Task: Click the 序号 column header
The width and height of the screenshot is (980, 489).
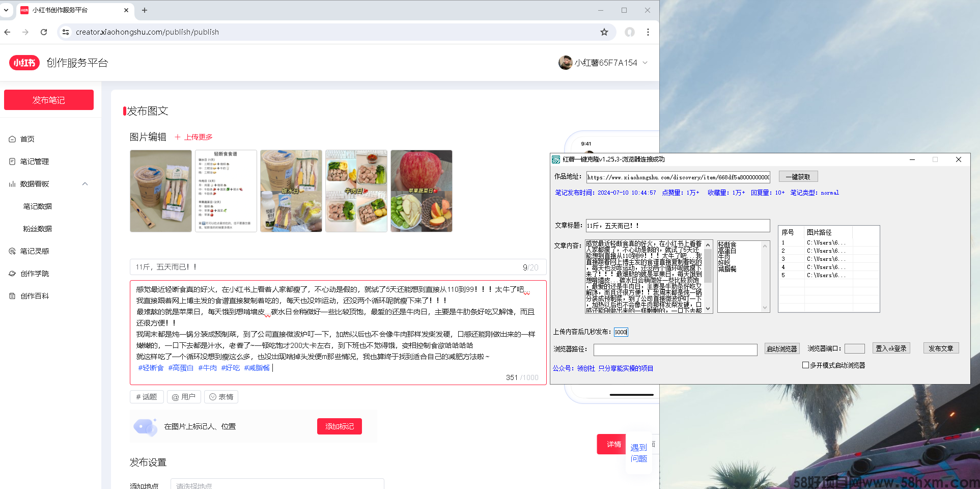Action: tap(791, 232)
